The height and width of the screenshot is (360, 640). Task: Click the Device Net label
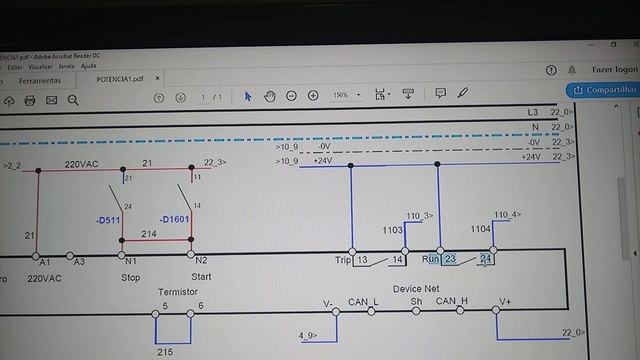point(416,289)
